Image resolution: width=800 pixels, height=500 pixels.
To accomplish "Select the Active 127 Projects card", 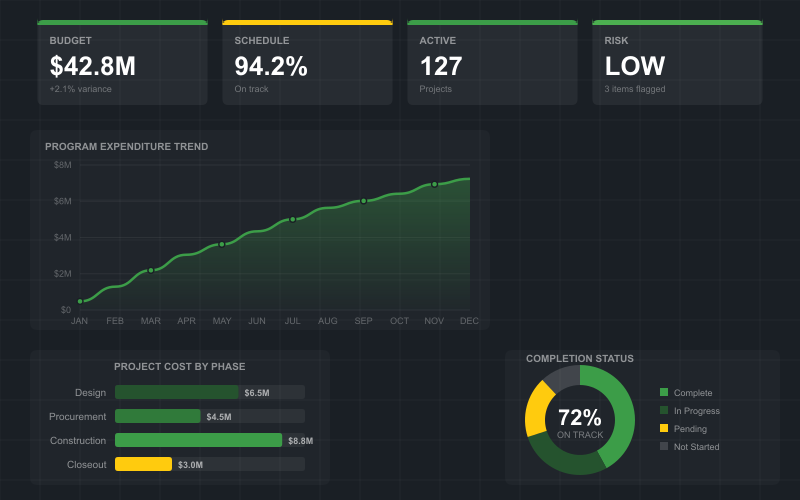I will (x=492, y=63).
